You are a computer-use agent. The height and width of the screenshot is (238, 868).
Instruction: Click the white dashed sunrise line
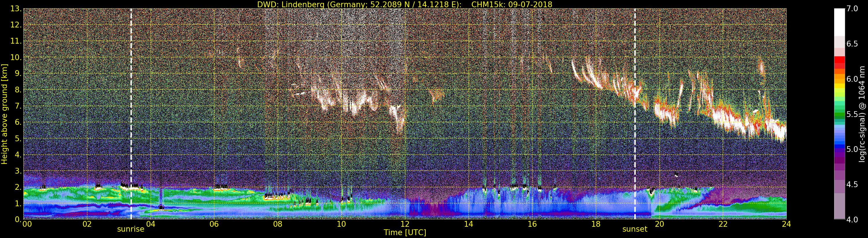point(131,114)
